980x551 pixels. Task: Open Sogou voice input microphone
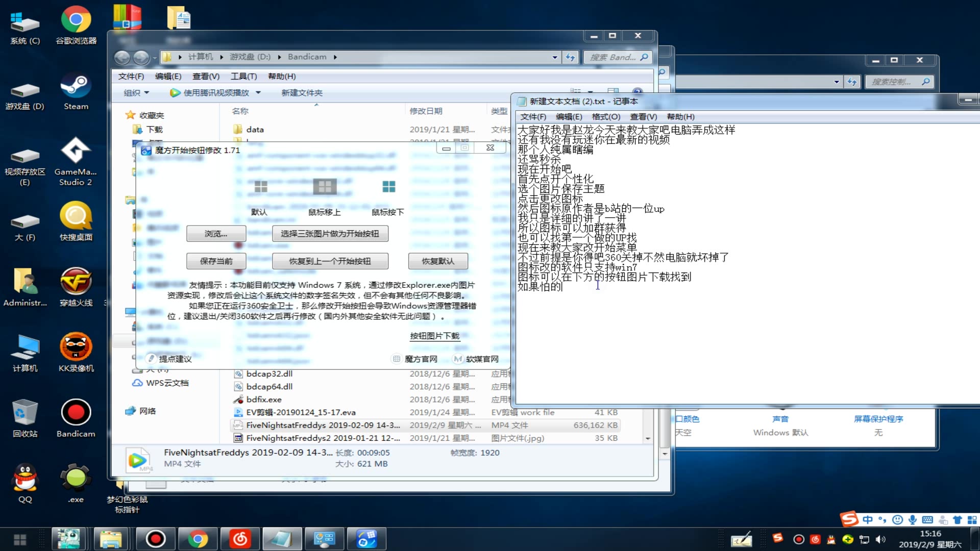(x=913, y=520)
